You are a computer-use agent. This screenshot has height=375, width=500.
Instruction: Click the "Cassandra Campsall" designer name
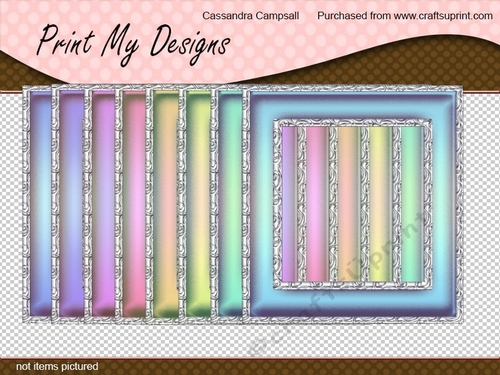[x=251, y=16]
